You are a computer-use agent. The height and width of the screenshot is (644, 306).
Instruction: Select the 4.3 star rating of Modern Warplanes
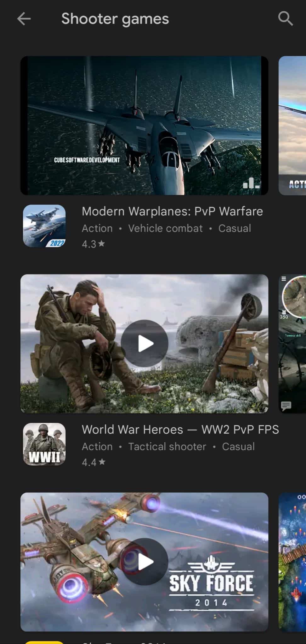click(x=93, y=244)
